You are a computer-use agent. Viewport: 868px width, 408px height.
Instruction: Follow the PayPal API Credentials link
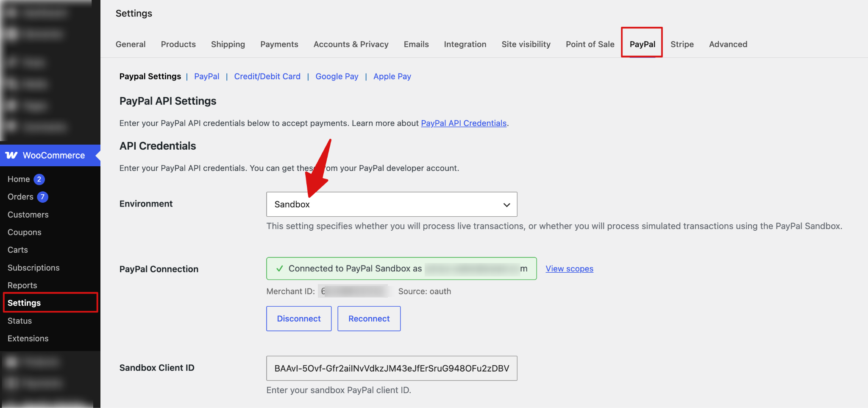[x=464, y=123]
